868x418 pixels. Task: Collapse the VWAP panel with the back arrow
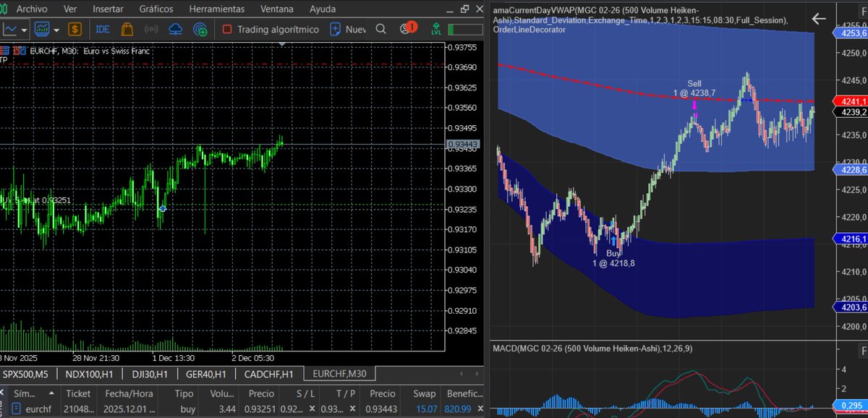818,20
